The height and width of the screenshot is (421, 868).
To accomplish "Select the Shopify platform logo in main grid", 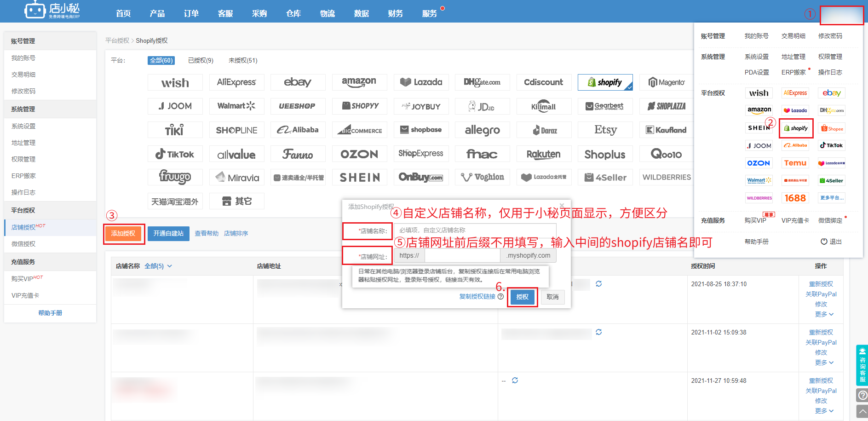I will click(x=605, y=82).
